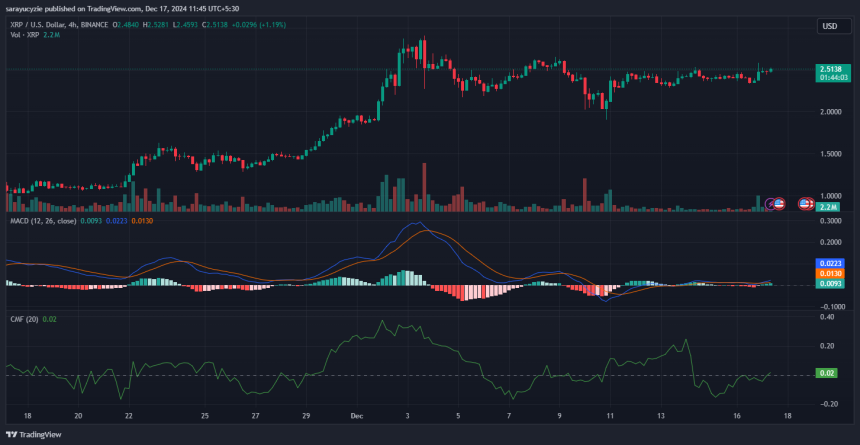Open the USD currency selector

click(x=829, y=26)
